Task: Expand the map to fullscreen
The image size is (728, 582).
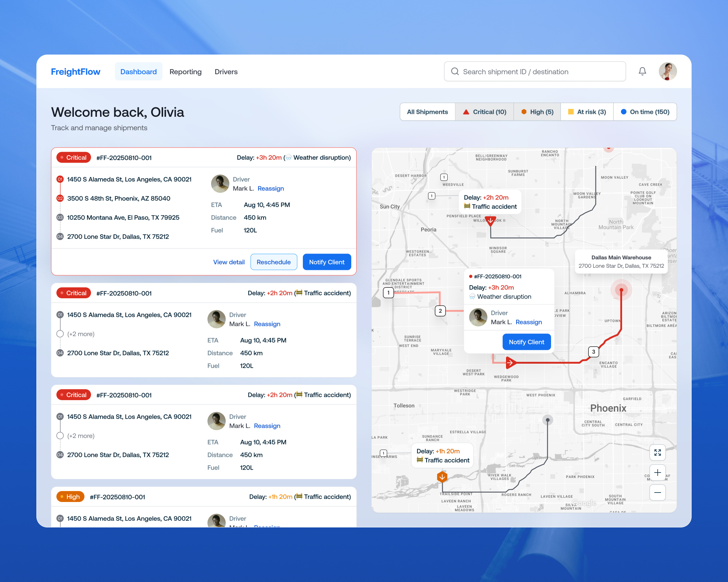Action: click(658, 453)
